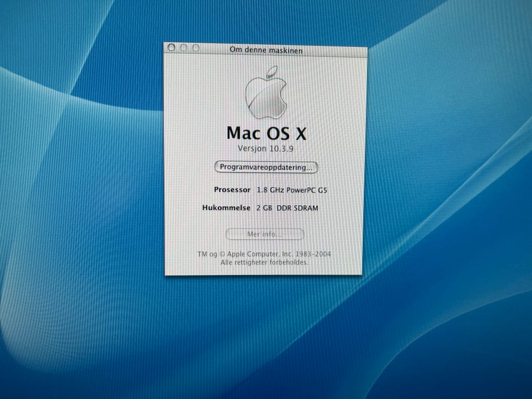Click the Om denne maskinen title bar
This screenshot has height=399, width=532.
(265, 50)
